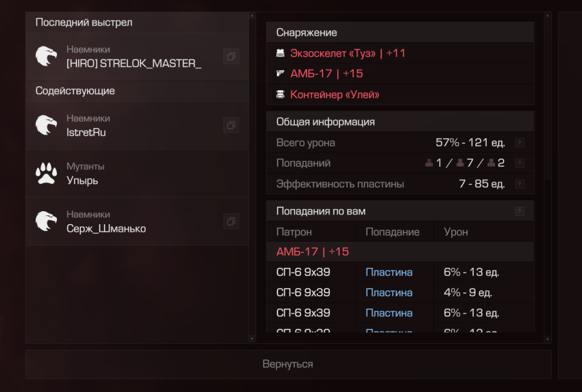Click the Экзоскелет «Туз» armor icon
This screenshot has height=392, width=582.
(280, 53)
